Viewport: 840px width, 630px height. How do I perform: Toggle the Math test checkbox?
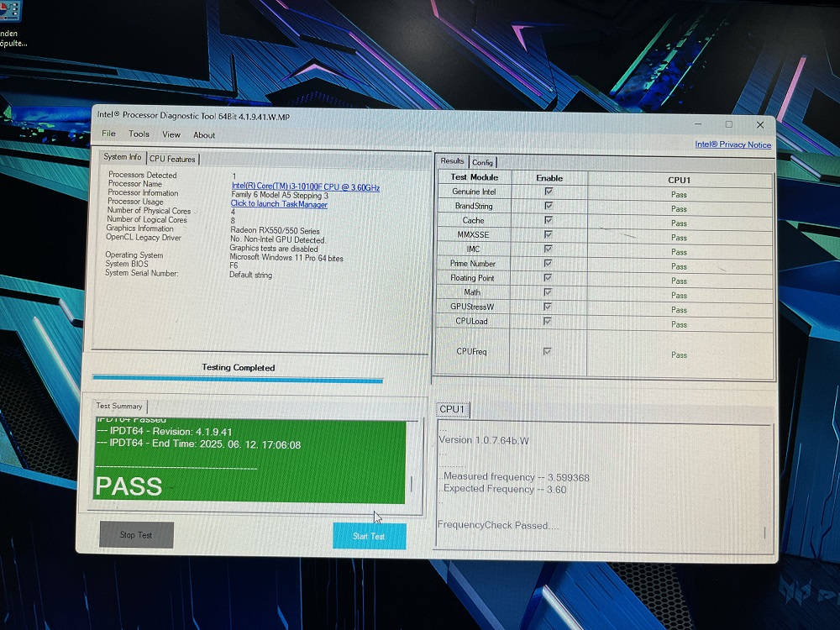(x=548, y=292)
